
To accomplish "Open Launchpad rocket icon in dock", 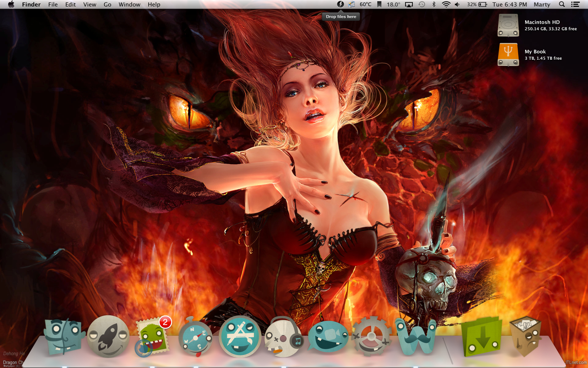I will [108, 336].
